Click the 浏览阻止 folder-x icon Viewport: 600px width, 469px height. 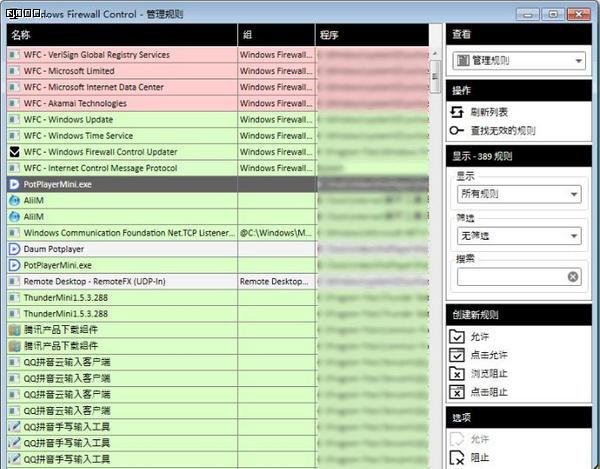(457, 373)
